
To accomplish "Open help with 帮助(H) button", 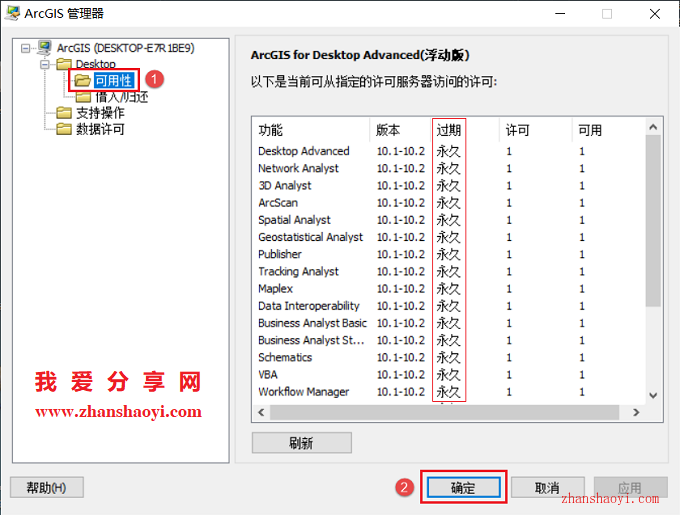I will (47, 488).
